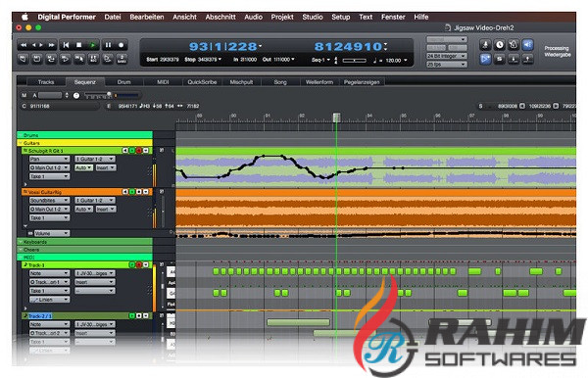588x378 pixels.
Task: Open the Mischpult tab
Action: click(241, 82)
